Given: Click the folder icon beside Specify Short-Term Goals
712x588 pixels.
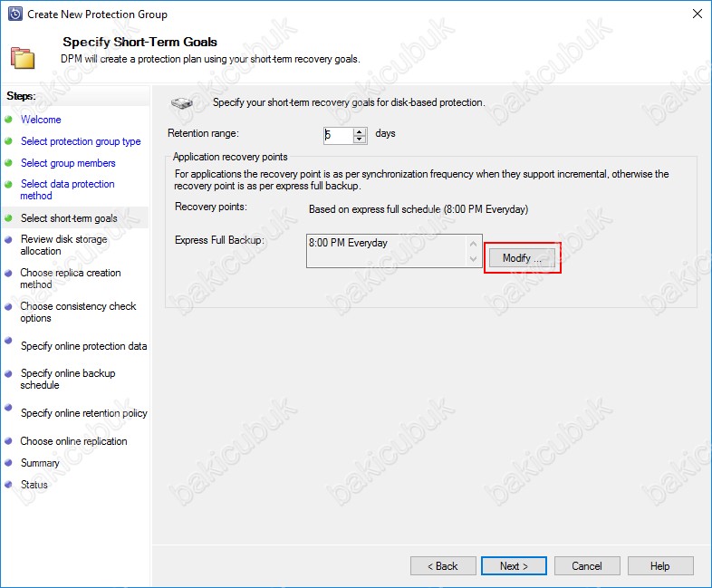Looking at the screenshot, I should pos(23,58).
